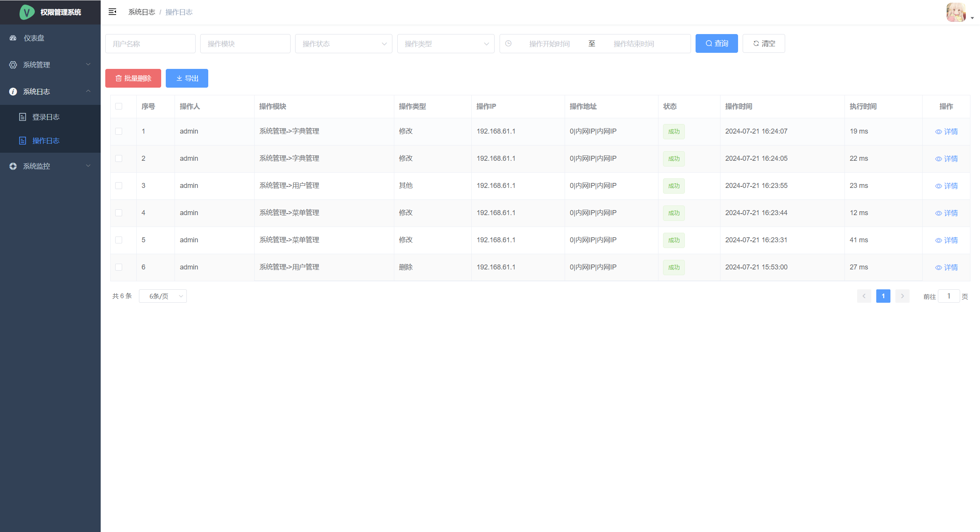Check the checkbox for row 3
The image size is (980, 532).
click(119, 186)
